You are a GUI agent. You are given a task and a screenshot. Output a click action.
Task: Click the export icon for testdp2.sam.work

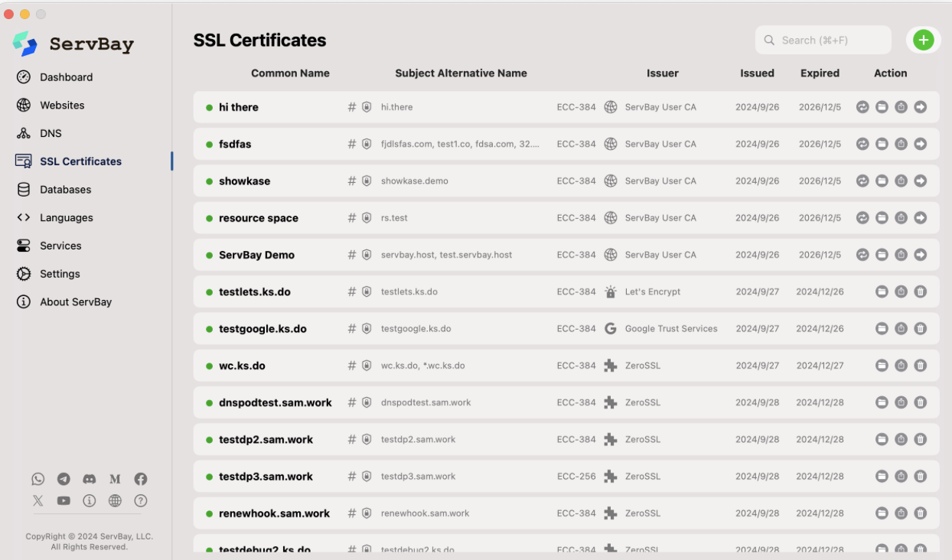point(901,439)
